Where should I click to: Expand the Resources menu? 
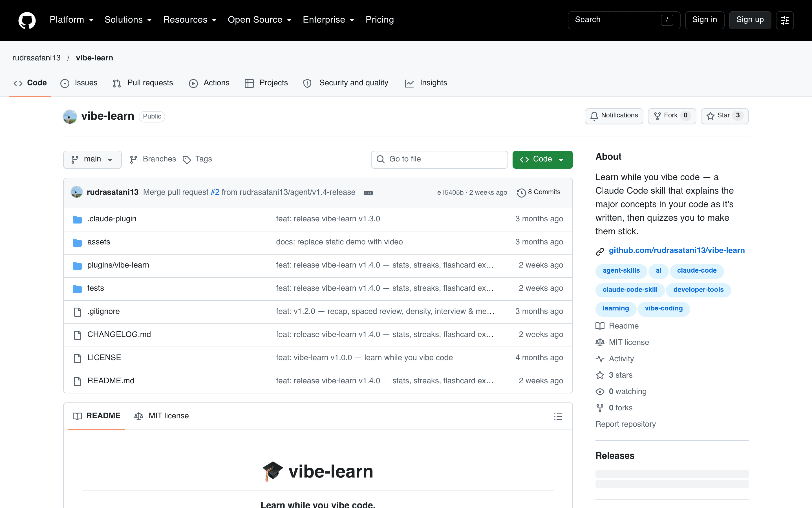coord(190,20)
